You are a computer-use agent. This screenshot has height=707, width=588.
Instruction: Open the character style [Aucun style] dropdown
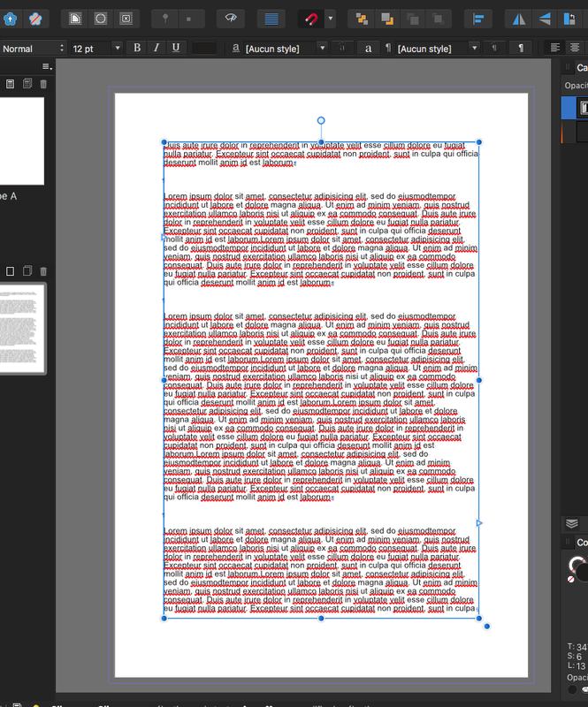285,49
